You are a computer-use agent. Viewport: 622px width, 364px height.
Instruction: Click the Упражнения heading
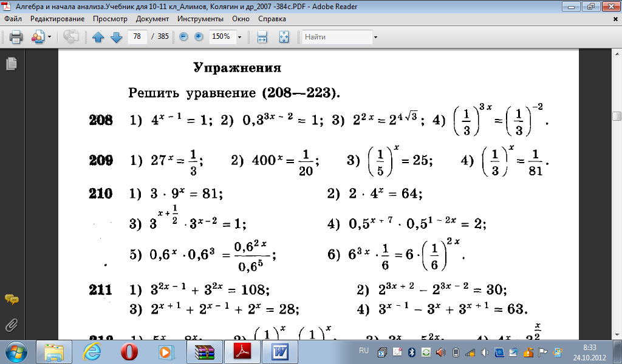tap(238, 68)
